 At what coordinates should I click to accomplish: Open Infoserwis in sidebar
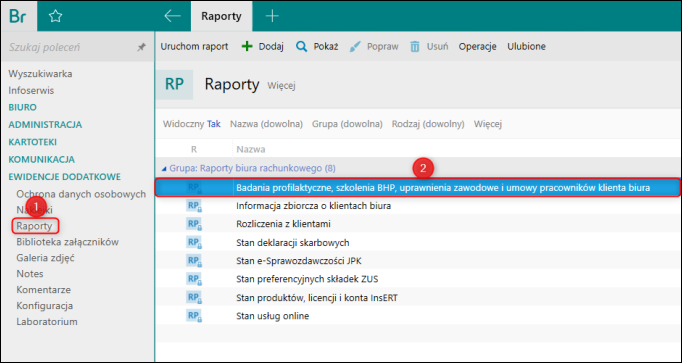tap(31, 91)
